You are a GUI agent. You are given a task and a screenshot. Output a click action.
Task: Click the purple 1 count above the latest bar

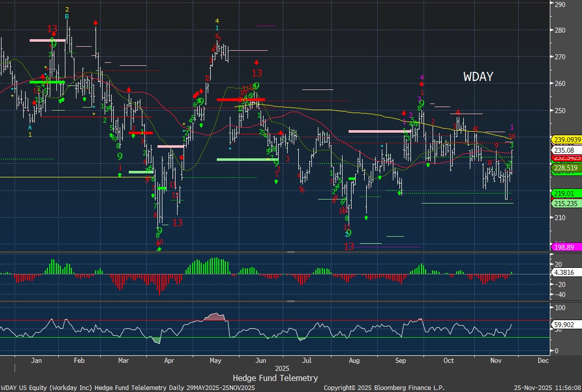tap(512, 128)
